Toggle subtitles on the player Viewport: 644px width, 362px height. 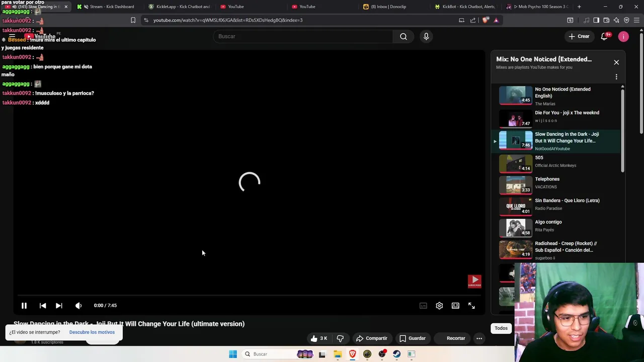(x=423, y=305)
